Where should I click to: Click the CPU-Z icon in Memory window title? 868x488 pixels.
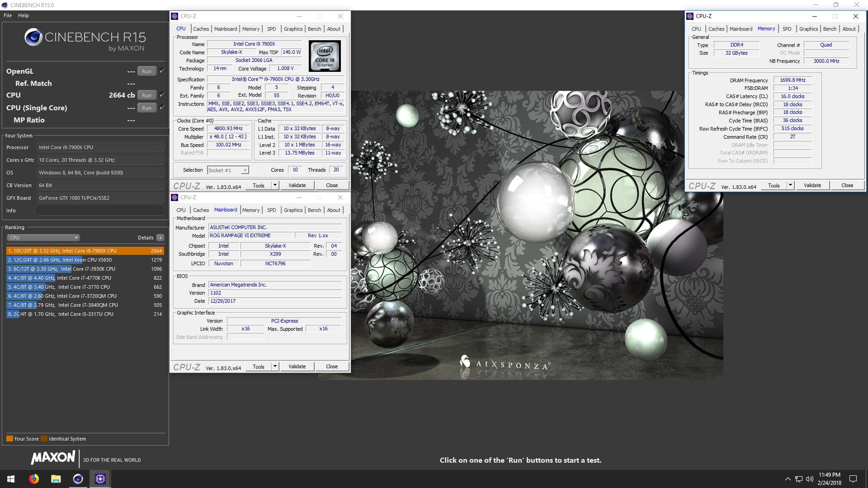(x=690, y=16)
